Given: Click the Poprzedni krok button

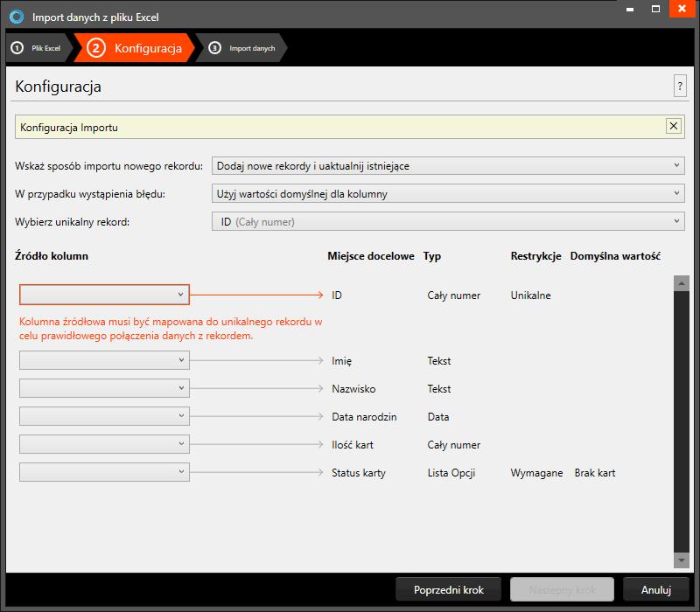Looking at the screenshot, I should [x=448, y=589].
